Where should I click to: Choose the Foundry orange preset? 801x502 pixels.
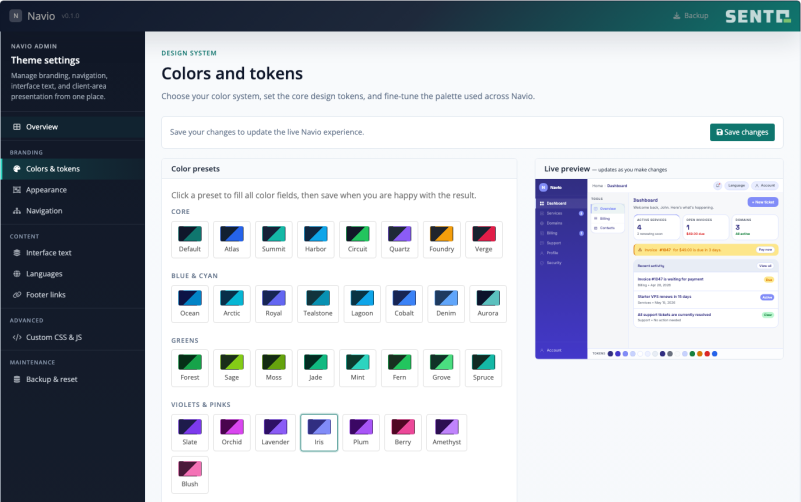click(441, 240)
